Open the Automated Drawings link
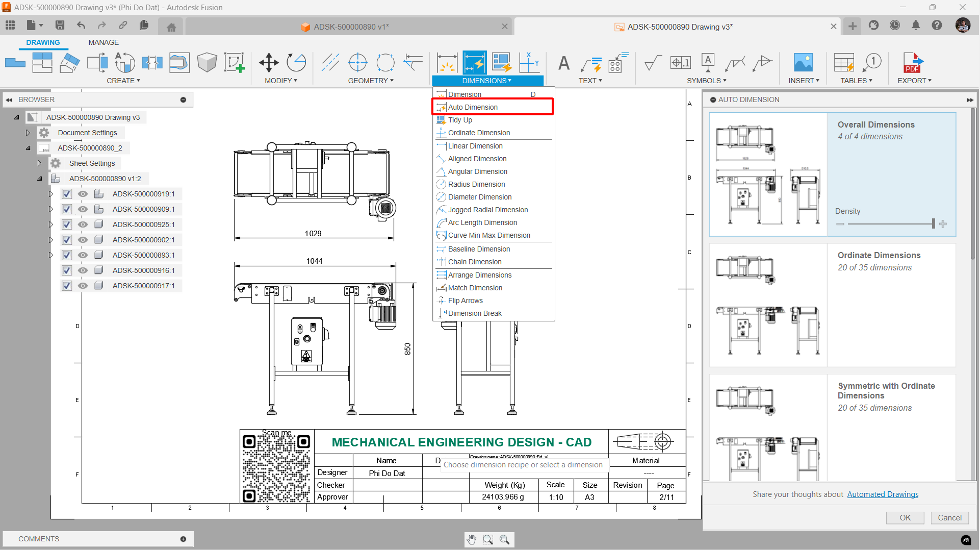 click(x=883, y=494)
